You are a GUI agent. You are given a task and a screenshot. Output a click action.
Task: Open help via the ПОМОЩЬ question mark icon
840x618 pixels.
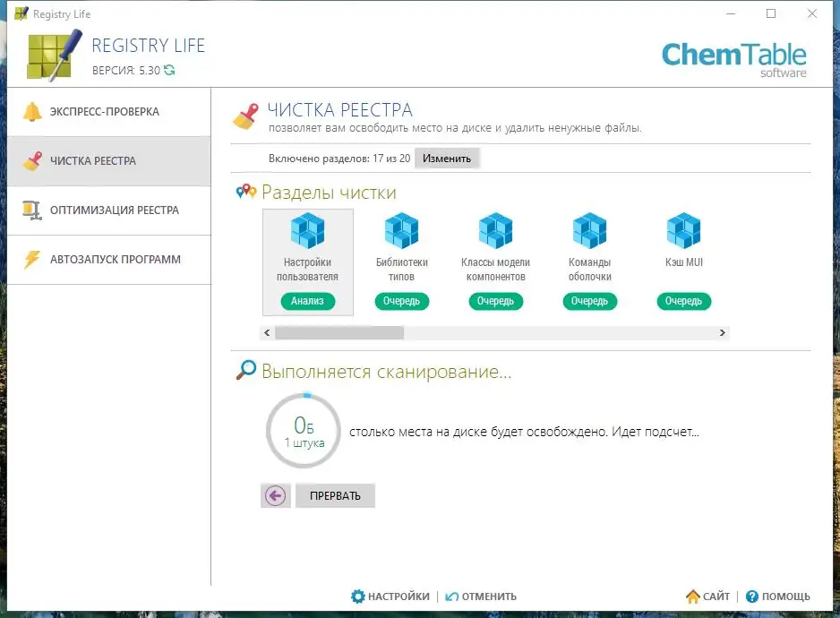click(752, 596)
